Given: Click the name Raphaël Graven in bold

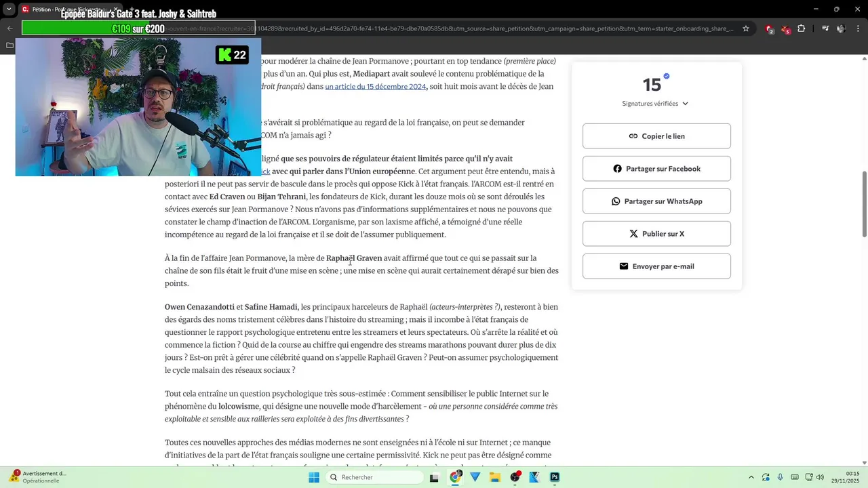Looking at the screenshot, I should coord(354,258).
